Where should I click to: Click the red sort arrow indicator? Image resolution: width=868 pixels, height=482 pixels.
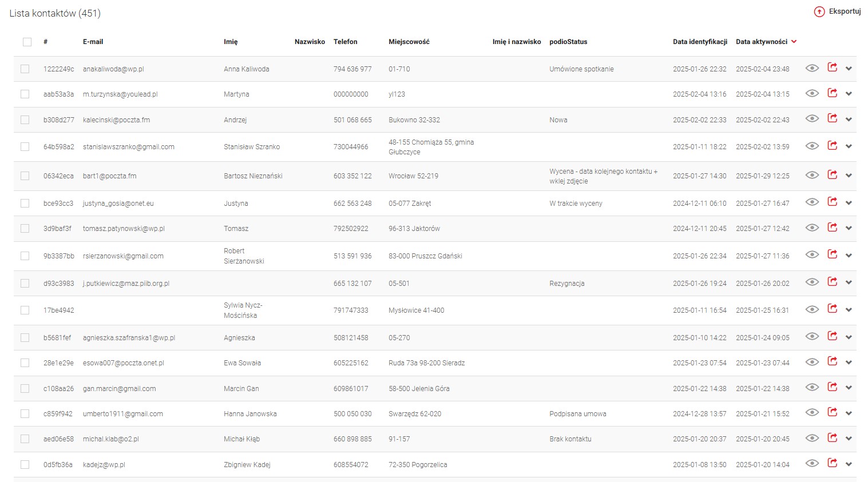pyautogui.click(x=794, y=42)
